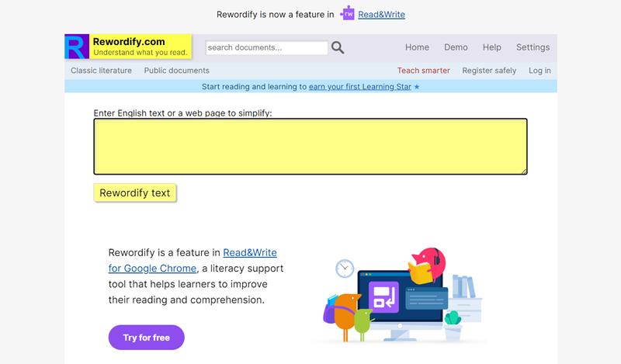This screenshot has width=621, height=364.
Task: Click inside the yellow text entry box
Action: (310, 147)
